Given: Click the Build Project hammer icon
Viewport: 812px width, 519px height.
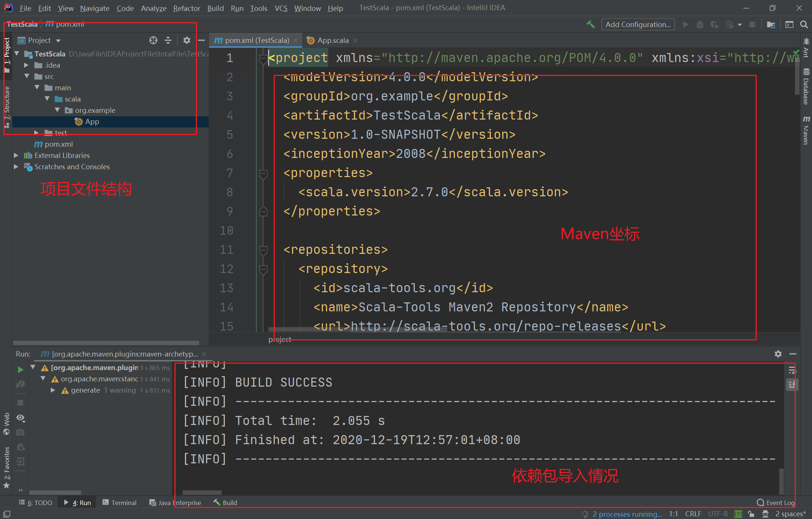Looking at the screenshot, I should click(591, 24).
